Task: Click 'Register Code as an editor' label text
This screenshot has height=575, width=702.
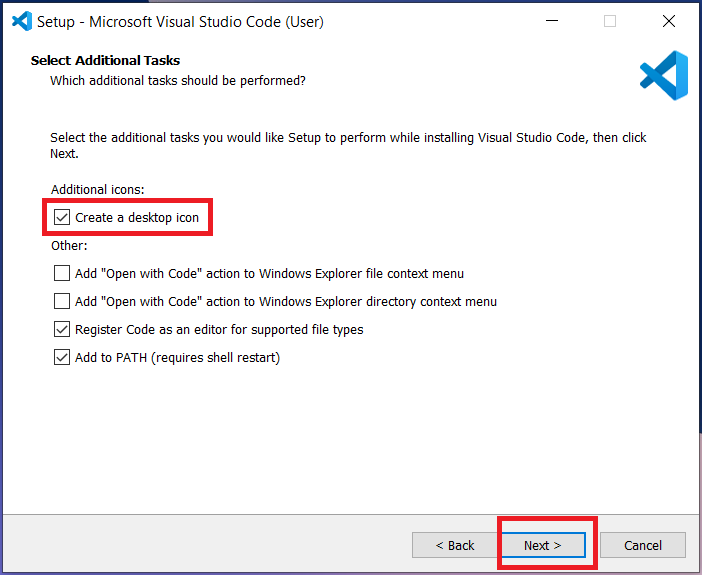Action: point(219,330)
